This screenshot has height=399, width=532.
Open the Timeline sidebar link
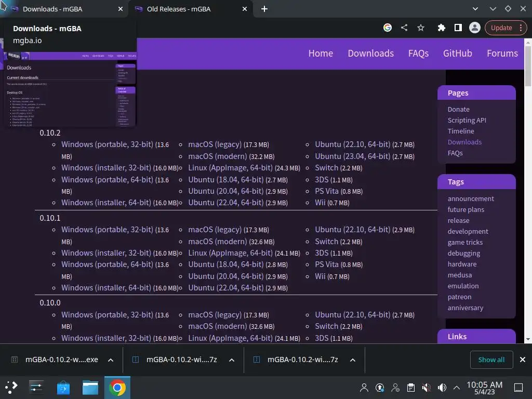[x=460, y=131]
